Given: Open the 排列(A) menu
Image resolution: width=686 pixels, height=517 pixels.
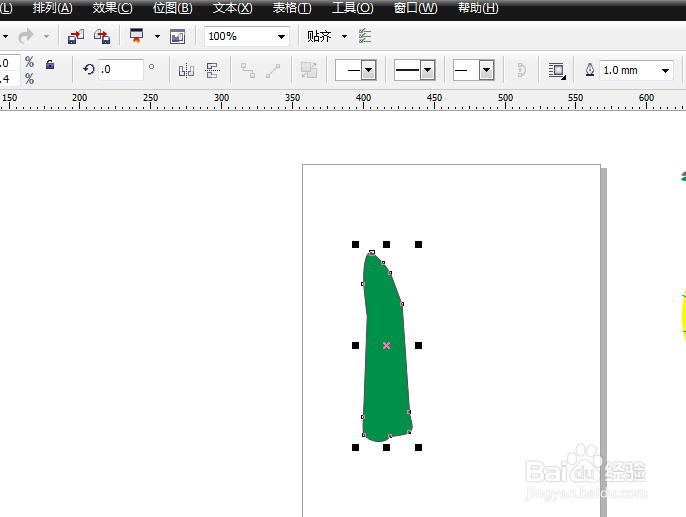Looking at the screenshot, I should point(52,8).
